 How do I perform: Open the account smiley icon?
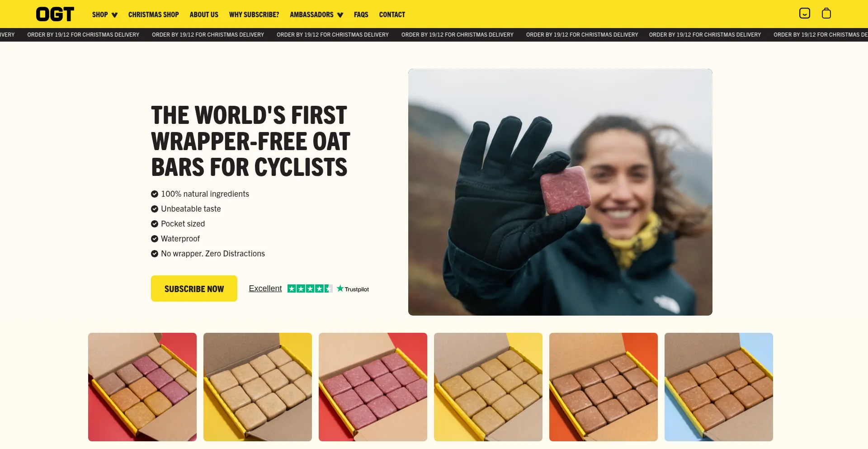point(805,14)
